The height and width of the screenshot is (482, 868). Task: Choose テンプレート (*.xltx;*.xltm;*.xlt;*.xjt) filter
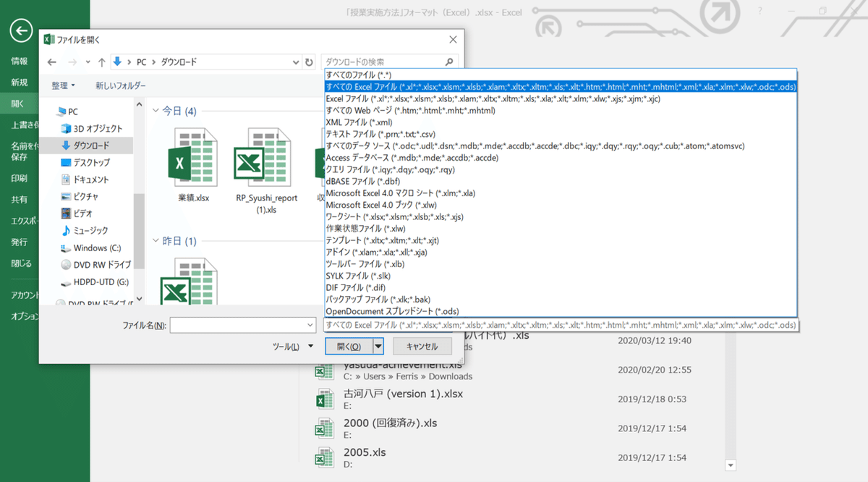561,240
